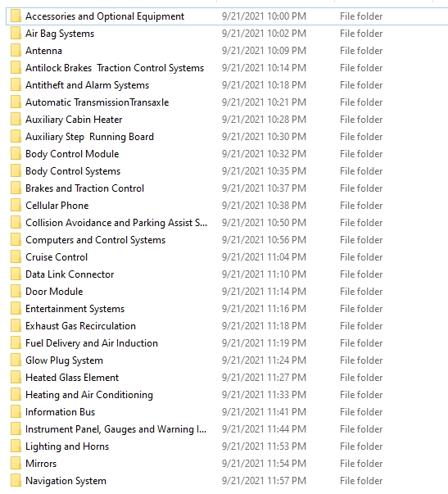Select the Exhaust Gas Recirculation name
448x494 pixels.
click(80, 326)
